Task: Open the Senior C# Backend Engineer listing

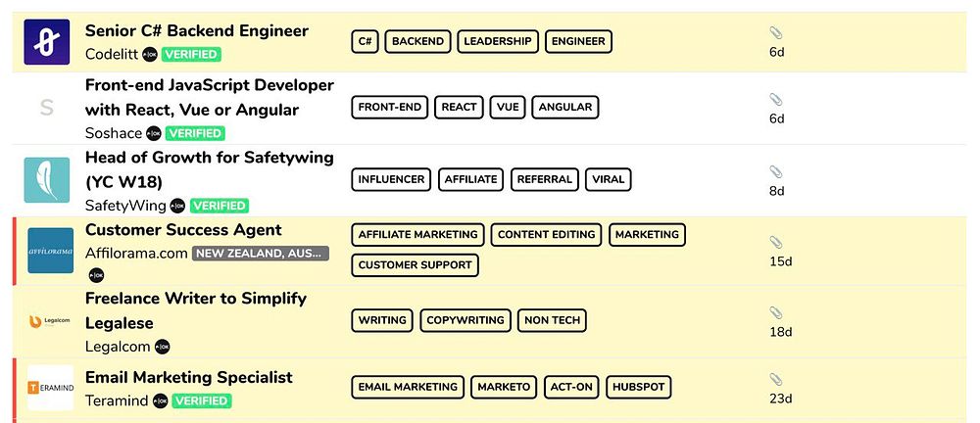Action: [196, 31]
